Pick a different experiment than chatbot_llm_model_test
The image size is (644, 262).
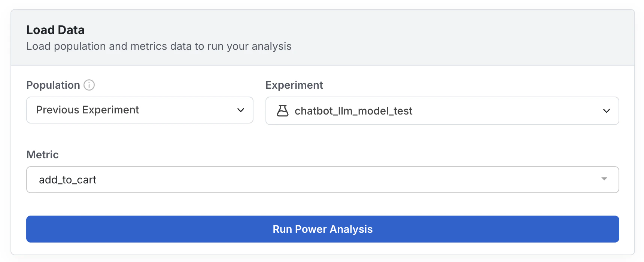click(442, 111)
